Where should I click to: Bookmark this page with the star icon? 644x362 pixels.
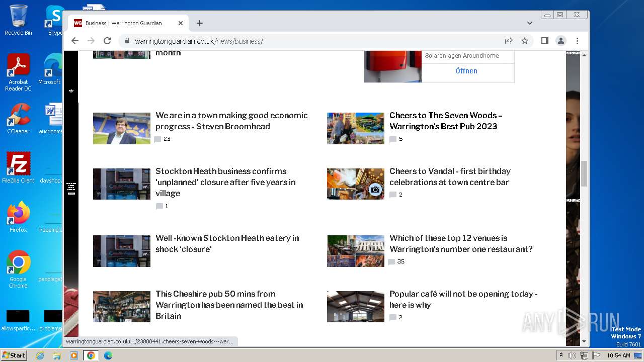(x=525, y=41)
